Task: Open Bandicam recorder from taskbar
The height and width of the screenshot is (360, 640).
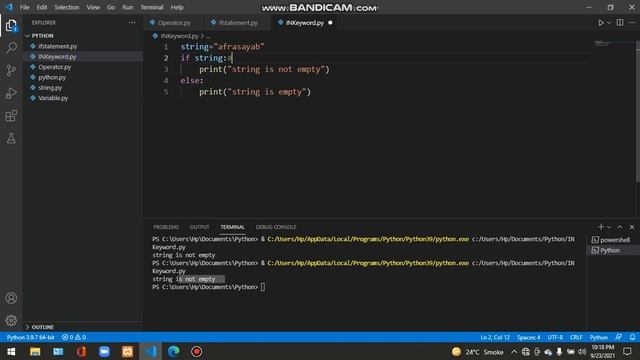Action: click(x=196, y=351)
